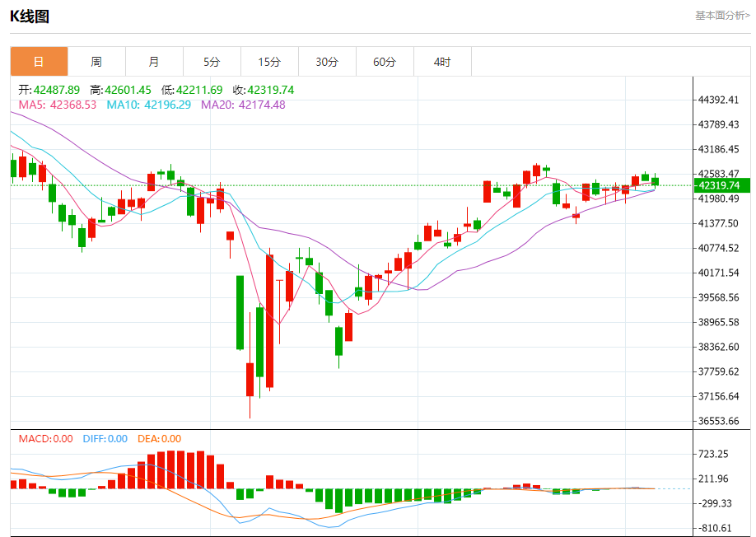Viewport: 756px width, 537px height.
Task: Click the 39568.56 price axis label
Action: (718, 297)
